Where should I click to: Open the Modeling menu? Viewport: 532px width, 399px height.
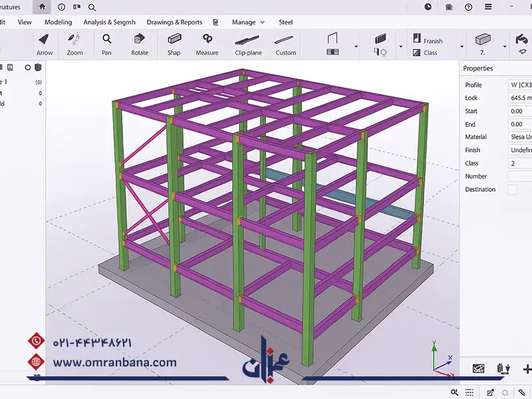click(59, 22)
